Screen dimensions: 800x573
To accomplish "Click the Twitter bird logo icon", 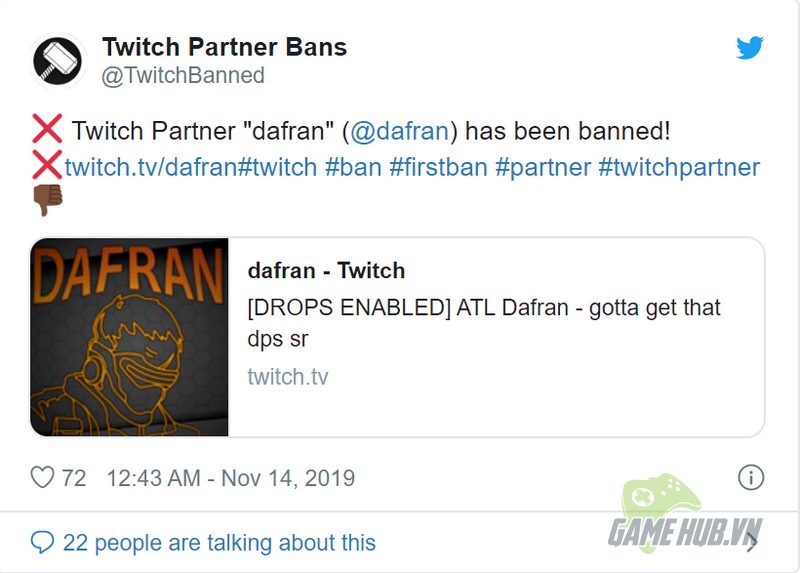I will tap(749, 47).
